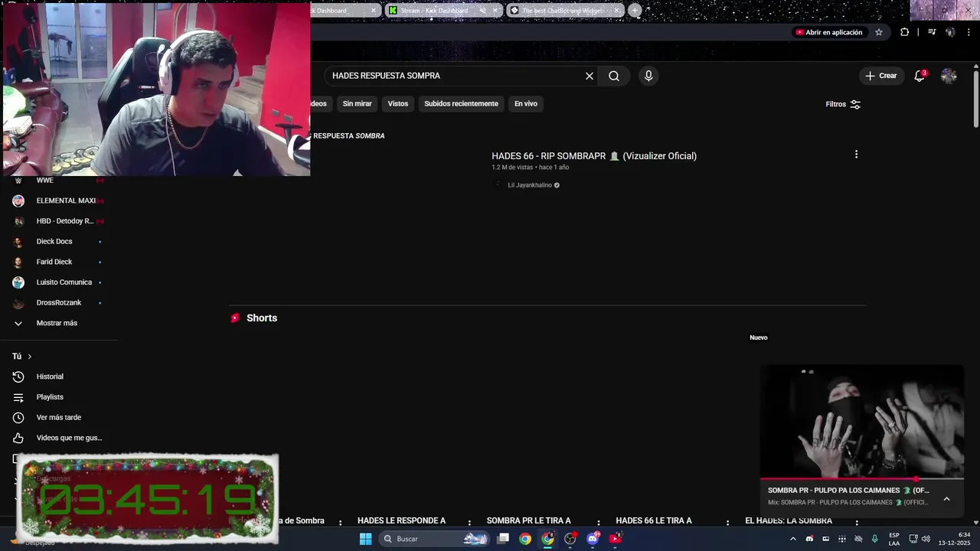The width and height of the screenshot is (980, 551).
Task: Select the Subidos recientemente chip
Action: pyautogui.click(x=461, y=103)
